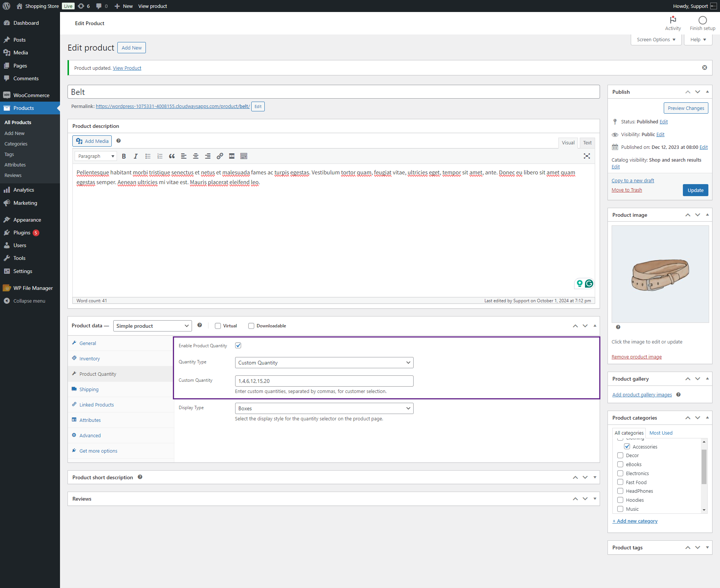Click the Update button
This screenshot has height=588, width=720.
click(695, 190)
